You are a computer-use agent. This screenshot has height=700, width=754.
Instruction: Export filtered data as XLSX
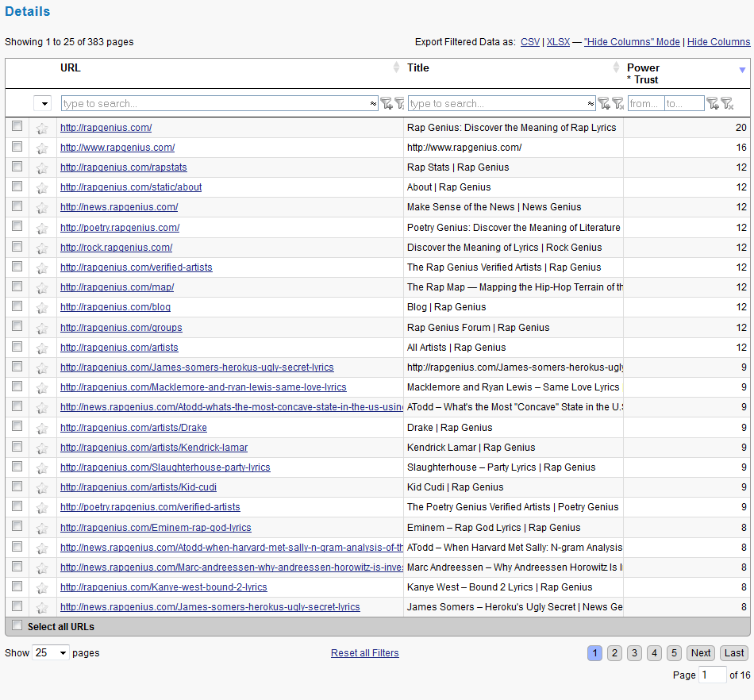558,42
